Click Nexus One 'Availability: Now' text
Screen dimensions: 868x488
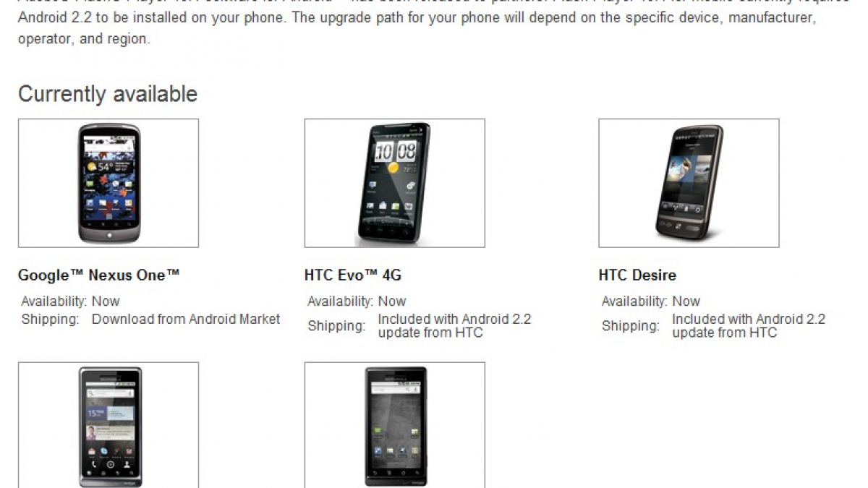click(70, 301)
